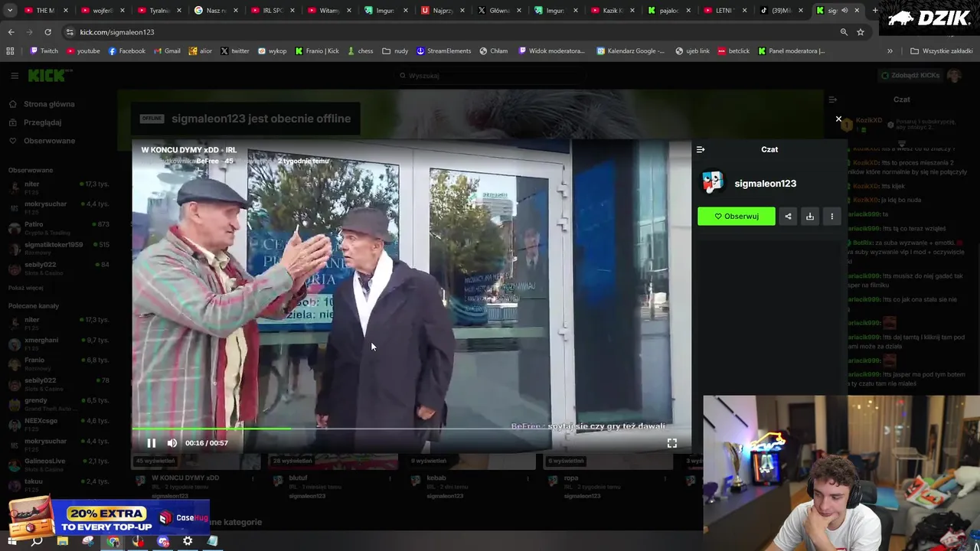The height and width of the screenshot is (551, 980).
Task: Collapse the clip popup chat panel
Action: coord(701,150)
